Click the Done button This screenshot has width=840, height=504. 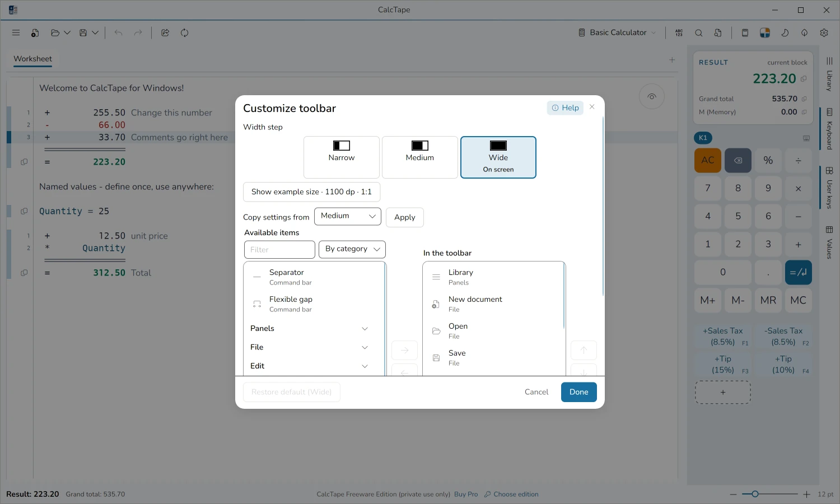[579, 392]
